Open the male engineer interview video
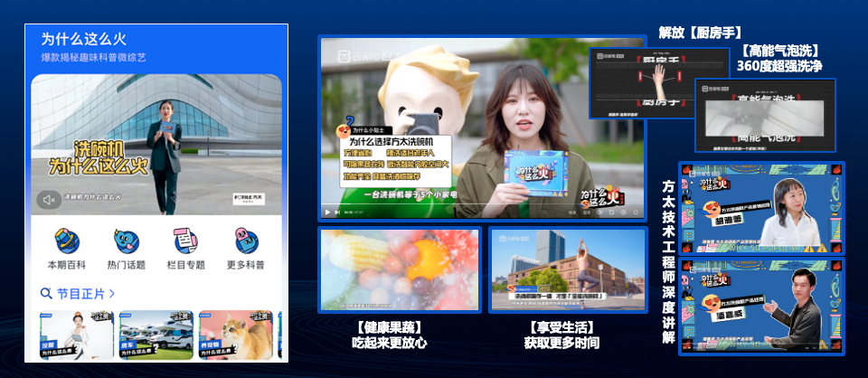Screen dimensions: 868x378 761,306
